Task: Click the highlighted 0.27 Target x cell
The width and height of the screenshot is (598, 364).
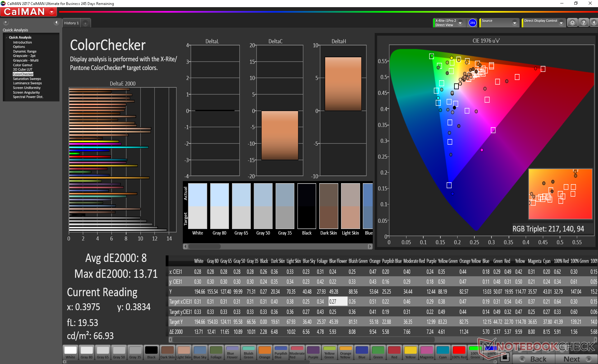Action: tap(338, 301)
